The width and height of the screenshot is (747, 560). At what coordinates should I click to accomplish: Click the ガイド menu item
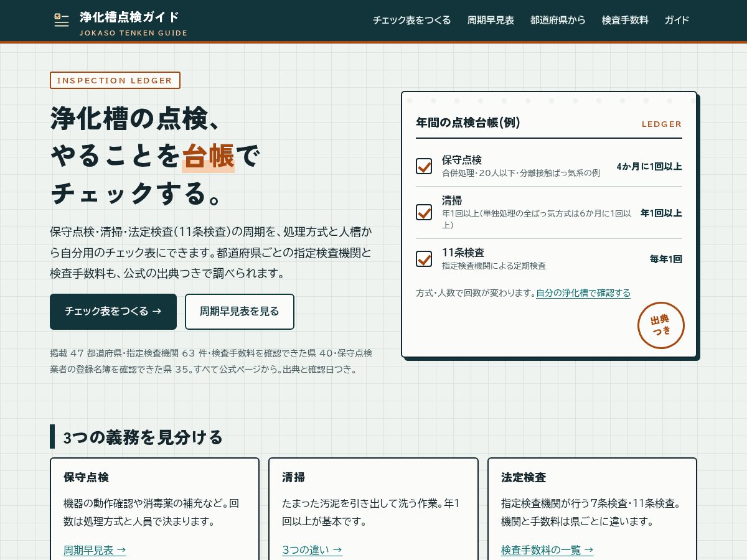677,21
